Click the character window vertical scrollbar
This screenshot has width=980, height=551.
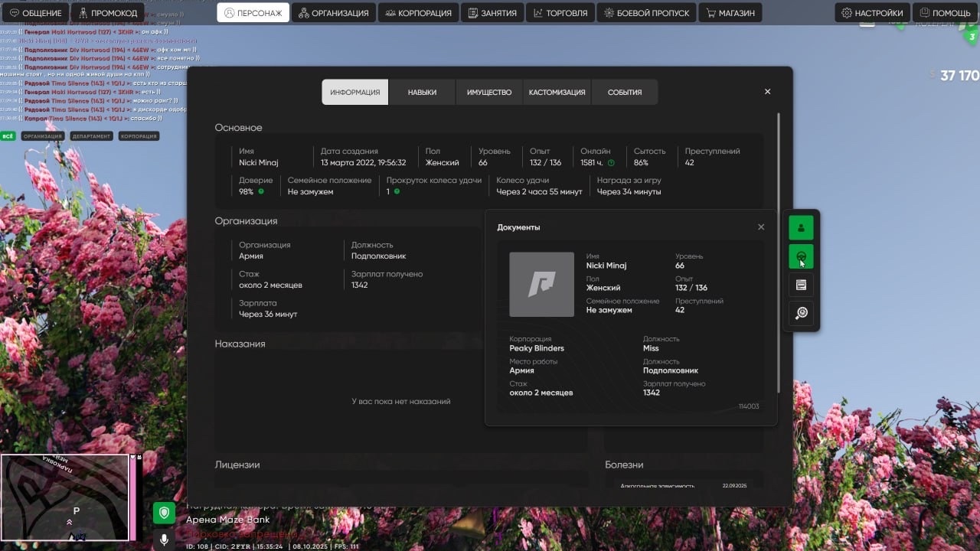779,253
